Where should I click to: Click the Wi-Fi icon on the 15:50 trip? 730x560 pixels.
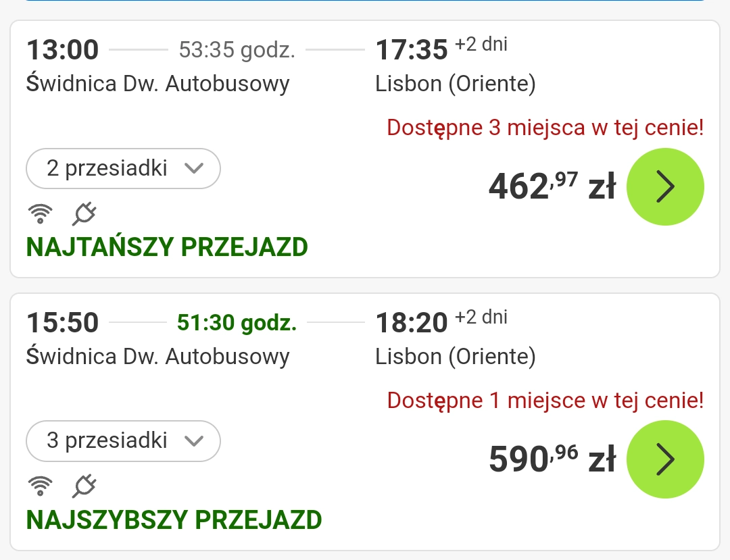coord(41,485)
